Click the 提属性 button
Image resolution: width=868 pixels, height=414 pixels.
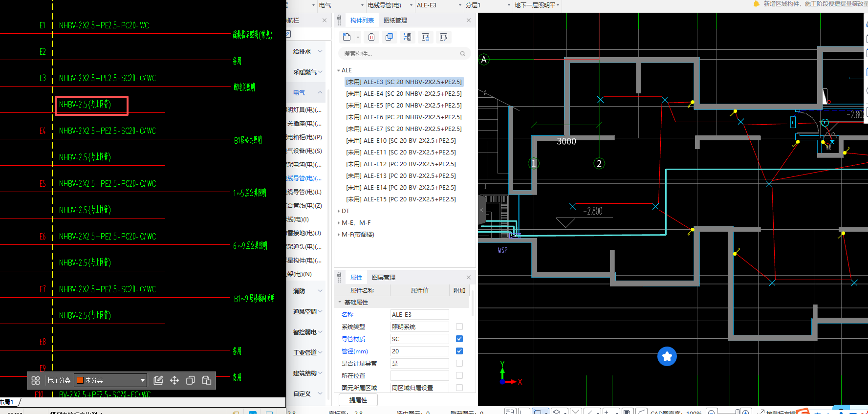(358, 400)
